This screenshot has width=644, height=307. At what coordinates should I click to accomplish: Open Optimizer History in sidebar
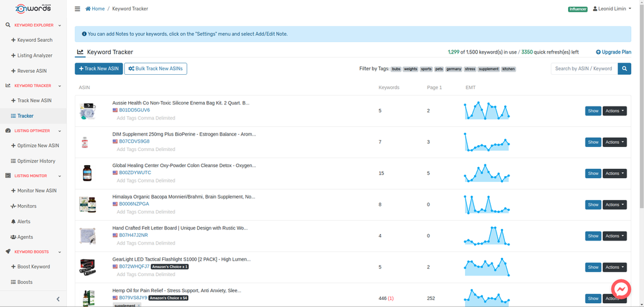(33, 161)
